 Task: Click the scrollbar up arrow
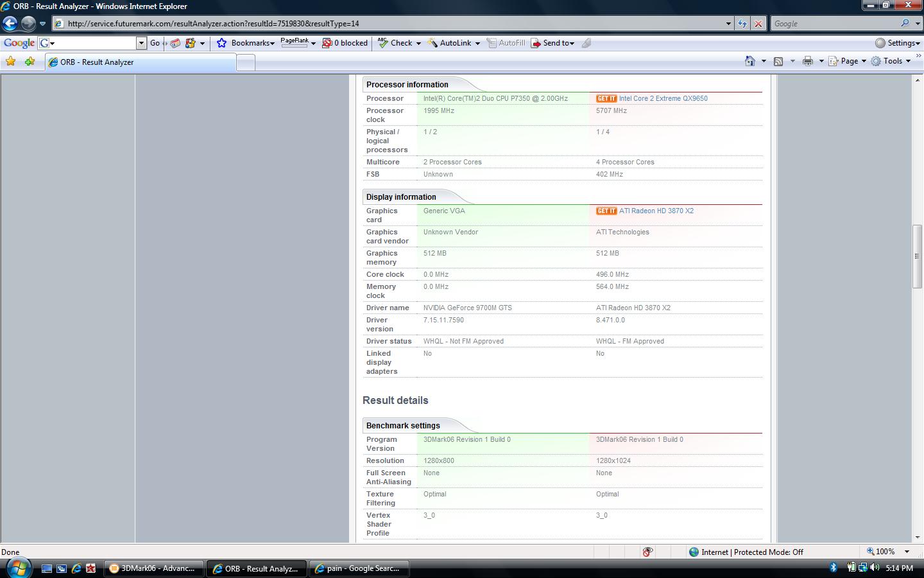click(918, 80)
